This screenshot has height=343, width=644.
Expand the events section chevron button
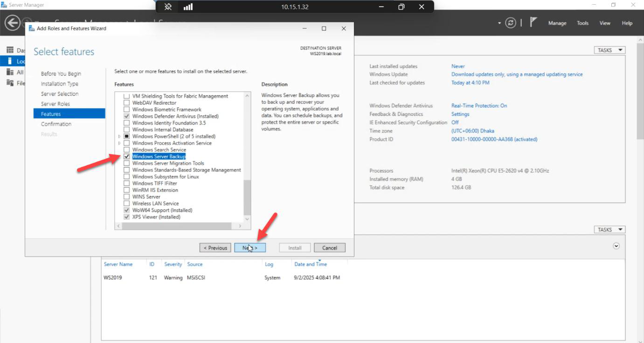point(616,246)
